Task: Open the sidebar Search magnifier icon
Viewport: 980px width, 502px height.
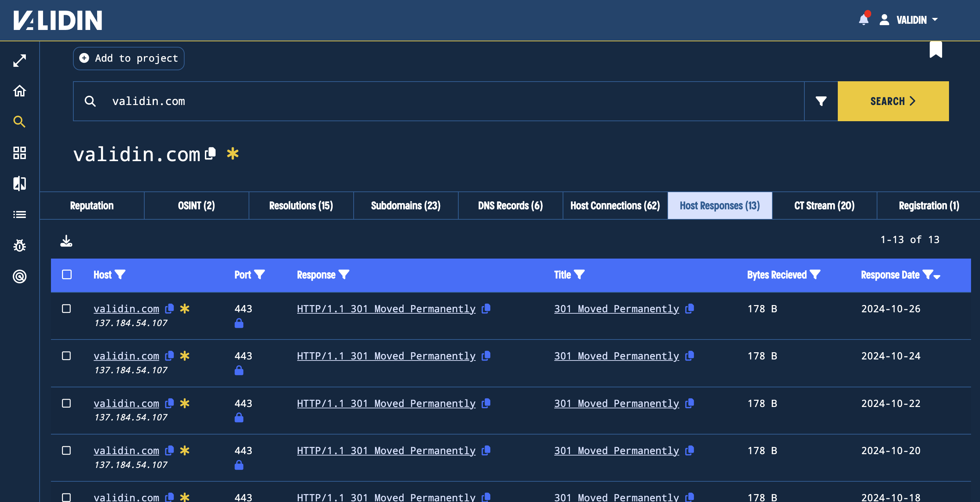Action: click(19, 122)
